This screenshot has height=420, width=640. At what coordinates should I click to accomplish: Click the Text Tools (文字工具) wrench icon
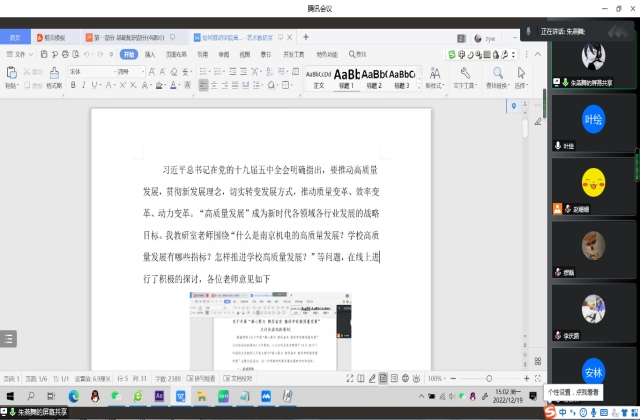click(x=465, y=75)
